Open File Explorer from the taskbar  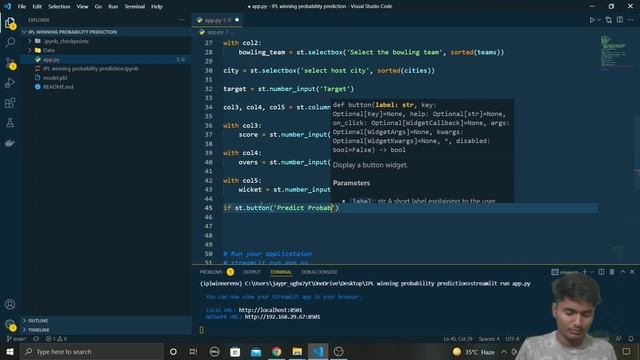tap(297, 351)
